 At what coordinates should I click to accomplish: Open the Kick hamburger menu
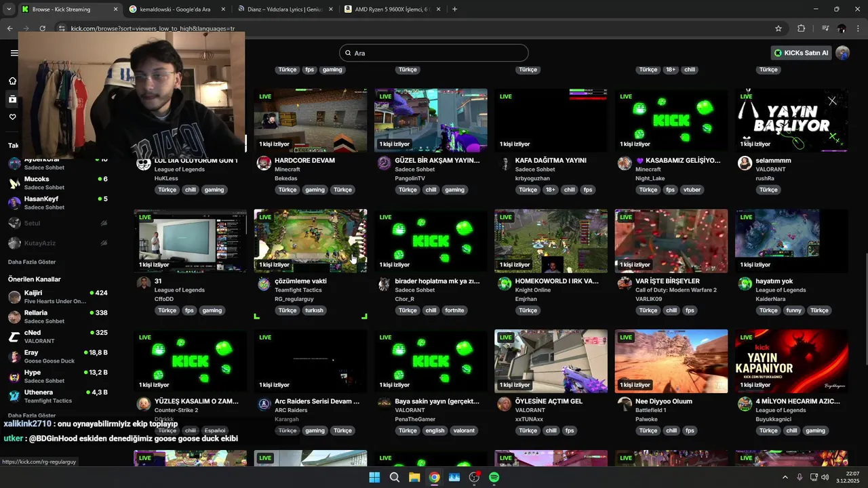click(14, 53)
